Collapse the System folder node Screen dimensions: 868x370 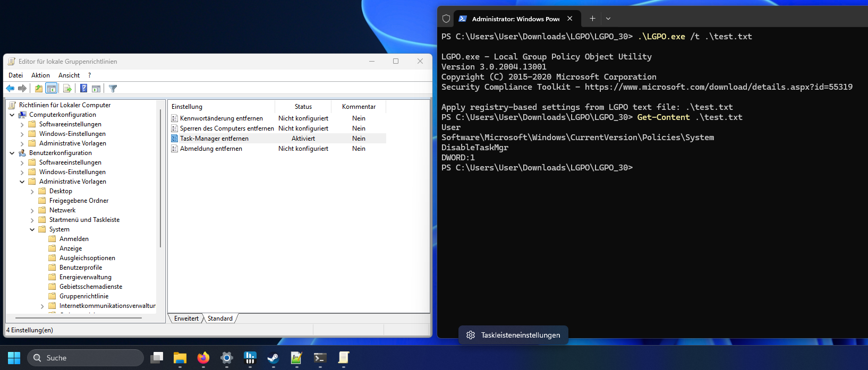tap(32, 229)
